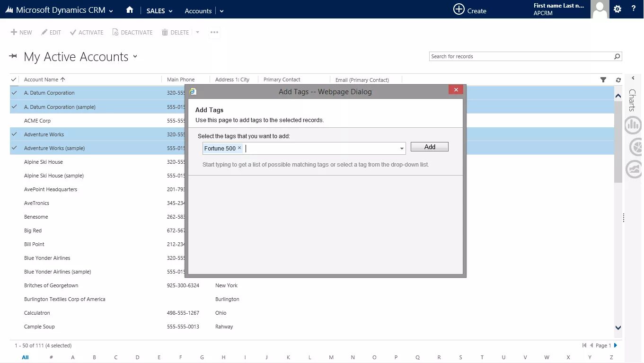
Task: Sort by the Email (Primary Contact) column
Action: (x=362, y=80)
